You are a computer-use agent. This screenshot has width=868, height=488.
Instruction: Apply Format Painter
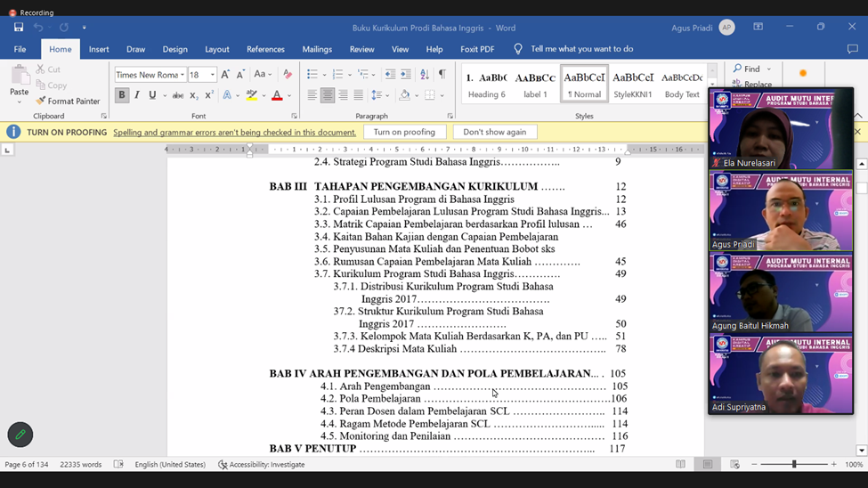(68, 101)
